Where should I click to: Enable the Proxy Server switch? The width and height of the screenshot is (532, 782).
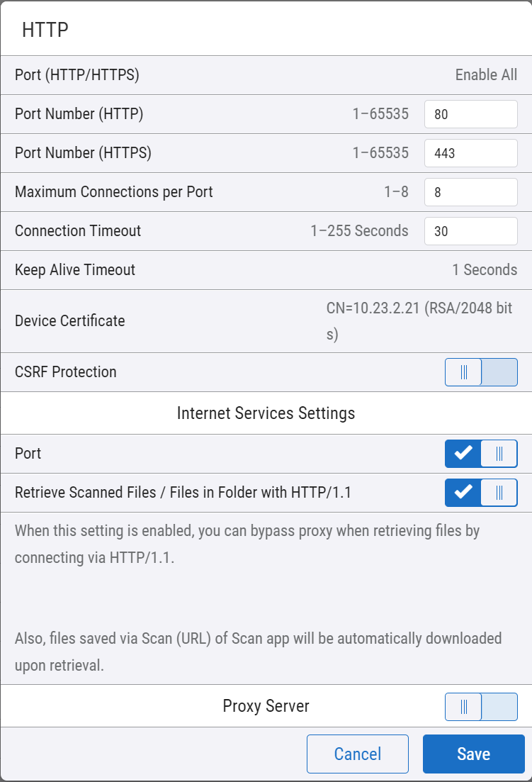tap(481, 707)
